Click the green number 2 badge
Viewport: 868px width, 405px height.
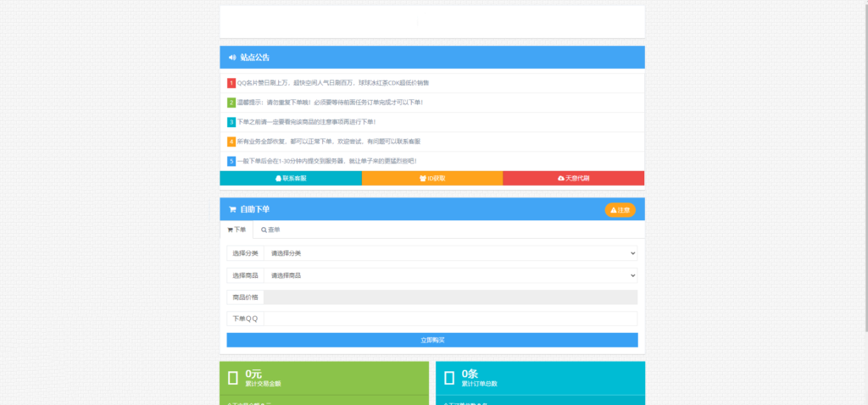point(231,103)
